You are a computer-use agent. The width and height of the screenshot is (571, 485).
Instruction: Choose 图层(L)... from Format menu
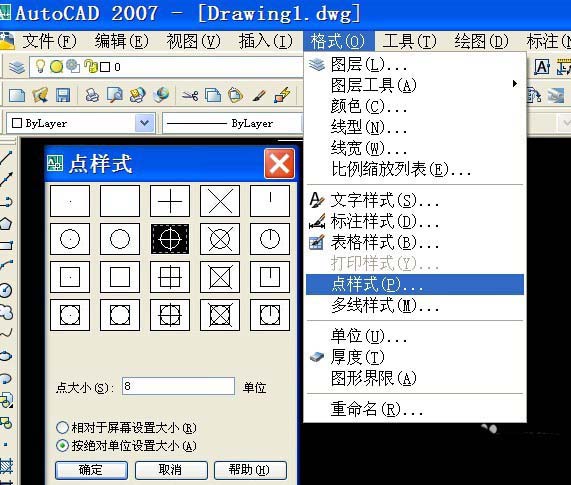point(415,65)
